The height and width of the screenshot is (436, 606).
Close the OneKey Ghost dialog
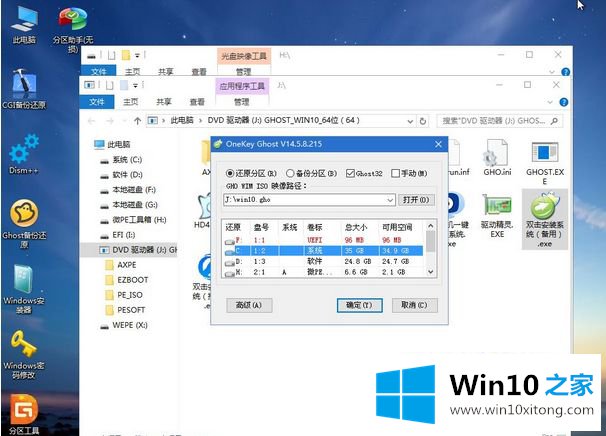(438, 144)
